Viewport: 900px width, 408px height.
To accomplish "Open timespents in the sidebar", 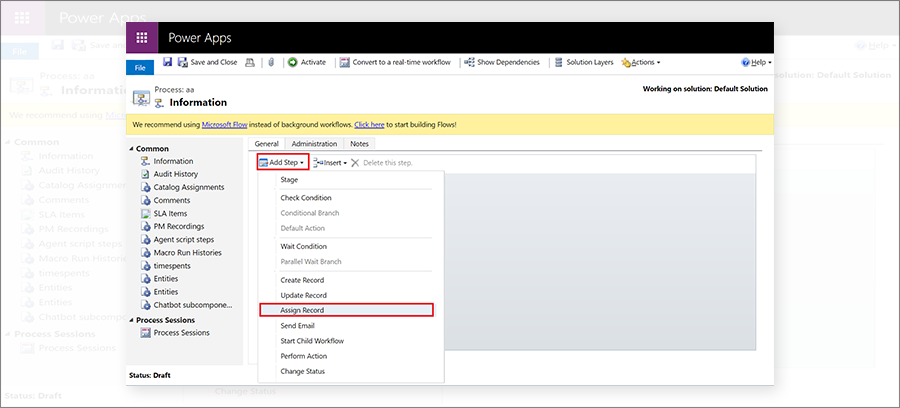I will [172, 266].
